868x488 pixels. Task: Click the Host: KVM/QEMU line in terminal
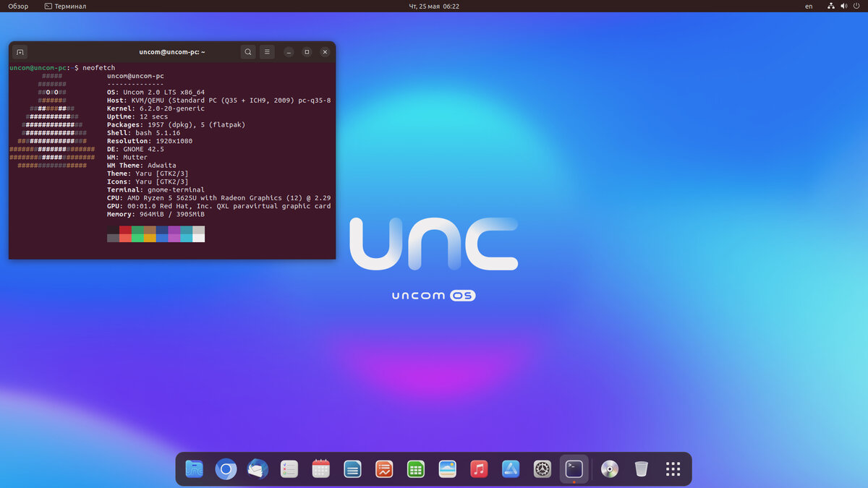click(x=219, y=100)
